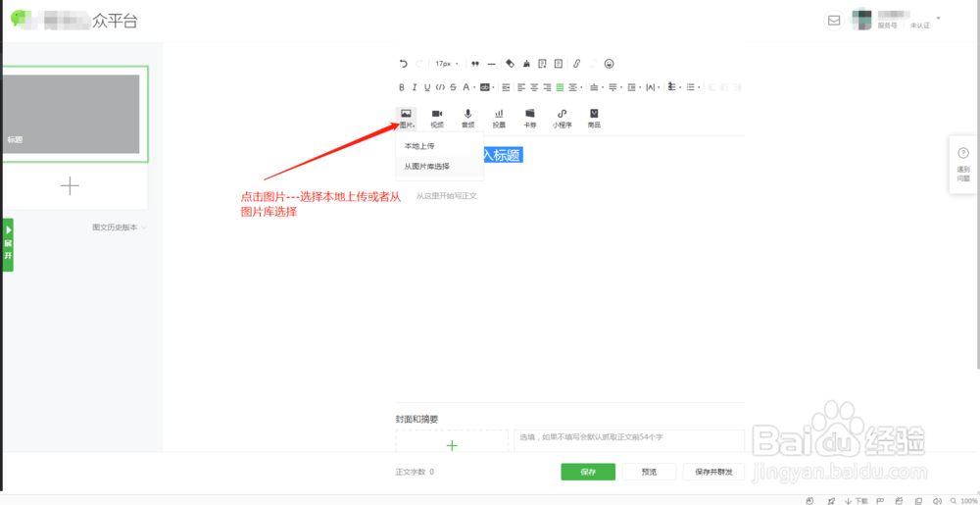Click the 保存并群发 button
This screenshot has width=980, height=505.
713,472
